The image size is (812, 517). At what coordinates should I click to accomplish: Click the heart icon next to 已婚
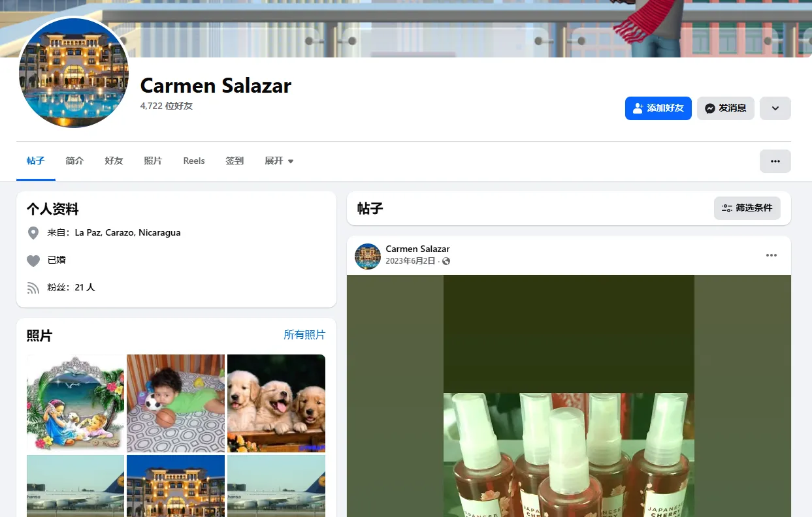click(33, 259)
